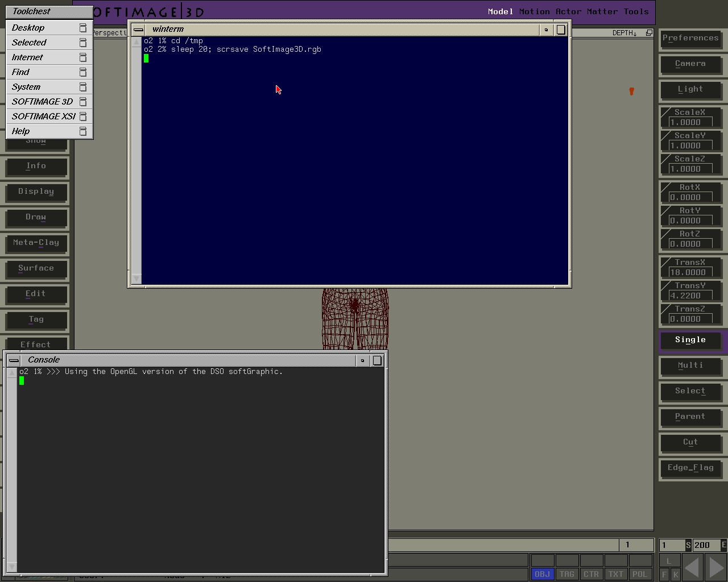Click the TransX value field
728x582 pixels.
click(x=692, y=272)
